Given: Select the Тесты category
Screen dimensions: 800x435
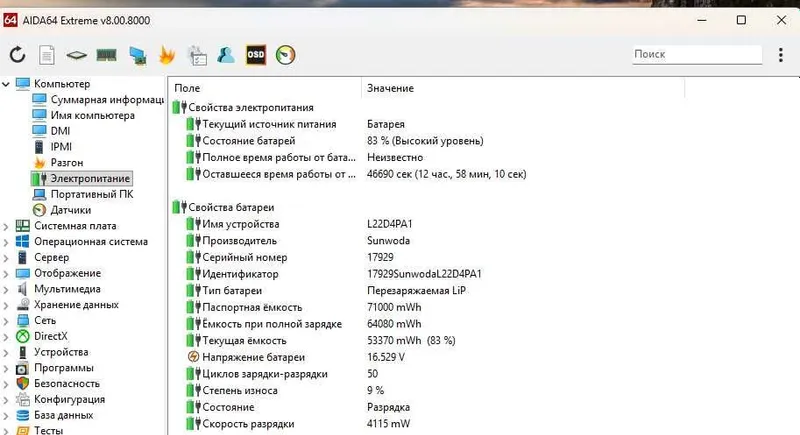Looking at the screenshot, I should coord(39,430).
